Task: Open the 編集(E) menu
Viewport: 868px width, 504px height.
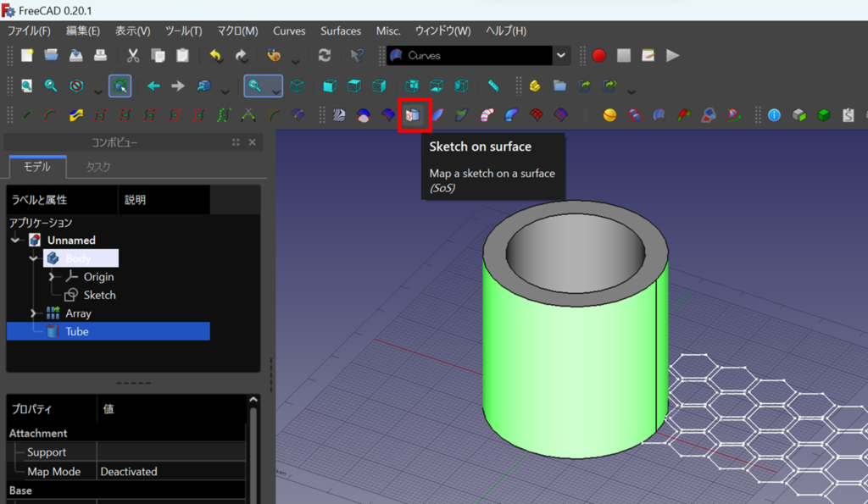Action: [83, 31]
